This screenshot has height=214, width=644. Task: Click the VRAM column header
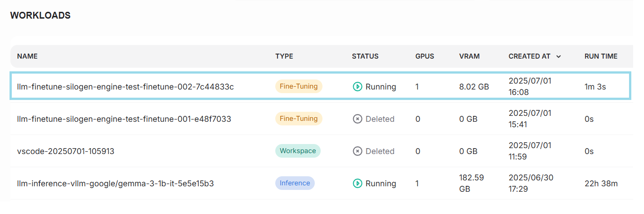point(469,56)
